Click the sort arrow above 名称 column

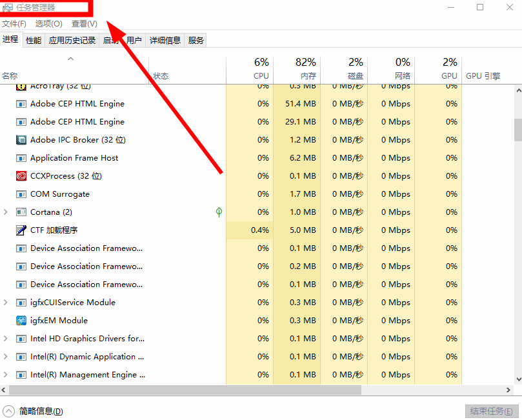(71, 57)
